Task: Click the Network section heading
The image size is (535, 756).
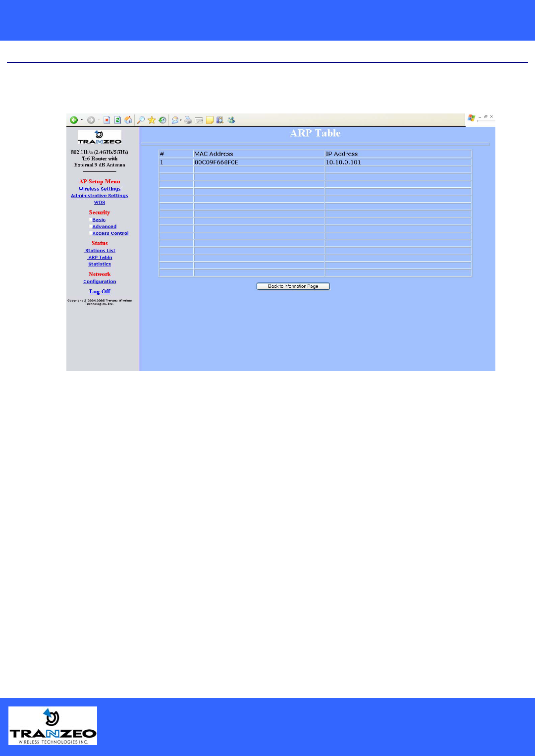Action: tap(100, 274)
